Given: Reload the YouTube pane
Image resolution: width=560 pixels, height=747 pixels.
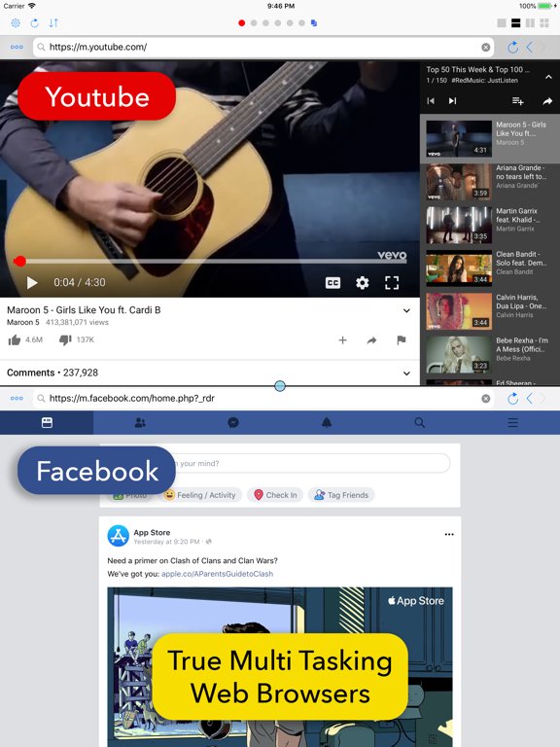Looking at the screenshot, I should pyautogui.click(x=513, y=47).
